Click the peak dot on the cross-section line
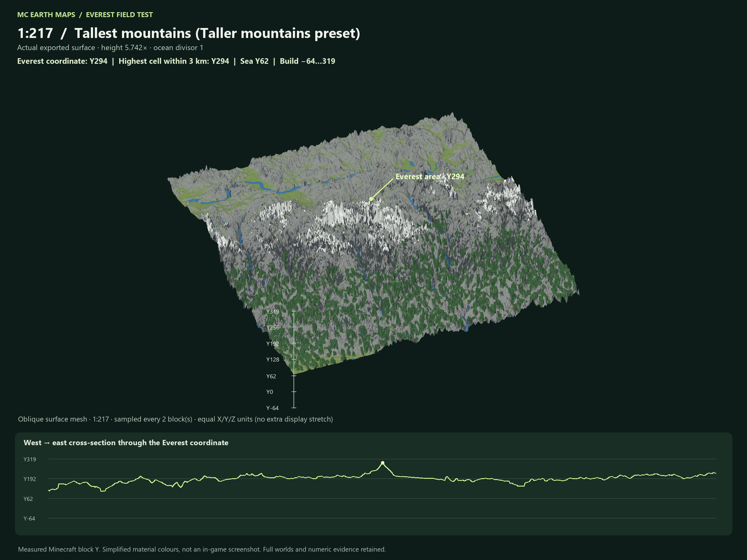Viewport: 747px width, 560px height. (x=383, y=463)
